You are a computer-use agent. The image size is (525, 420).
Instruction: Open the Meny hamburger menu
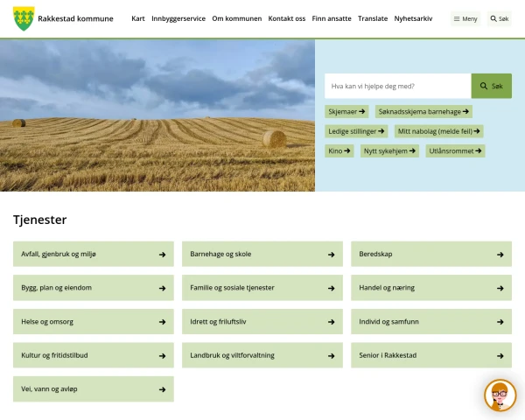(465, 18)
